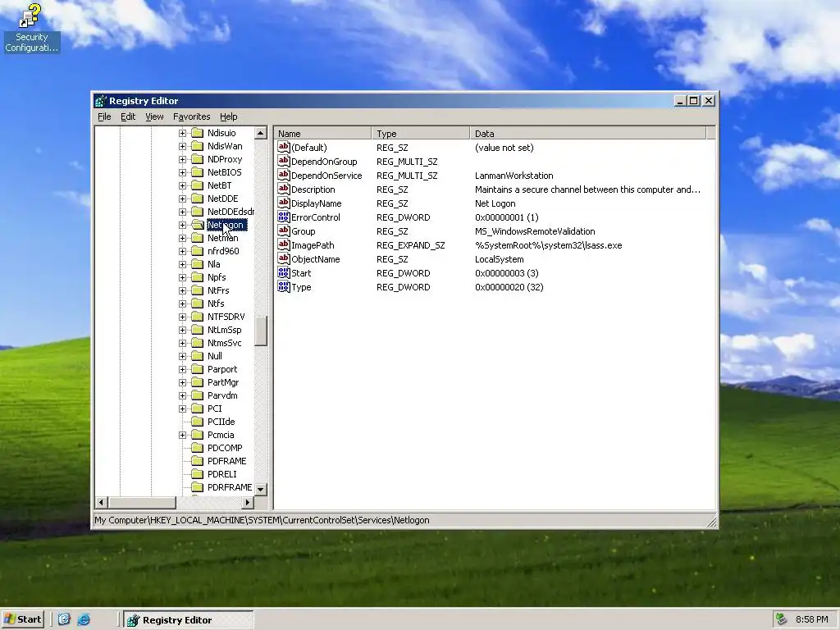Expand the Pcmcia tree node
Screen dimensions: 840x630
(x=182, y=435)
